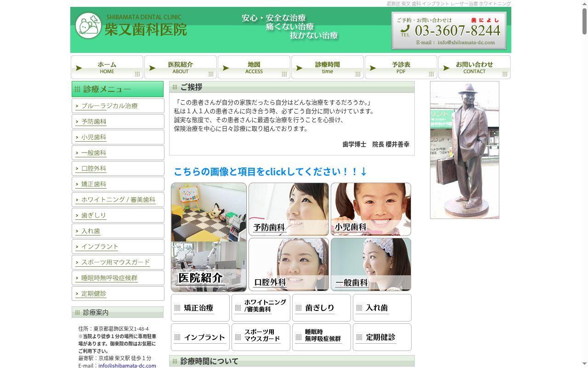Click the vertical page scrollbar thumb
The image size is (588, 368).
point(584,22)
